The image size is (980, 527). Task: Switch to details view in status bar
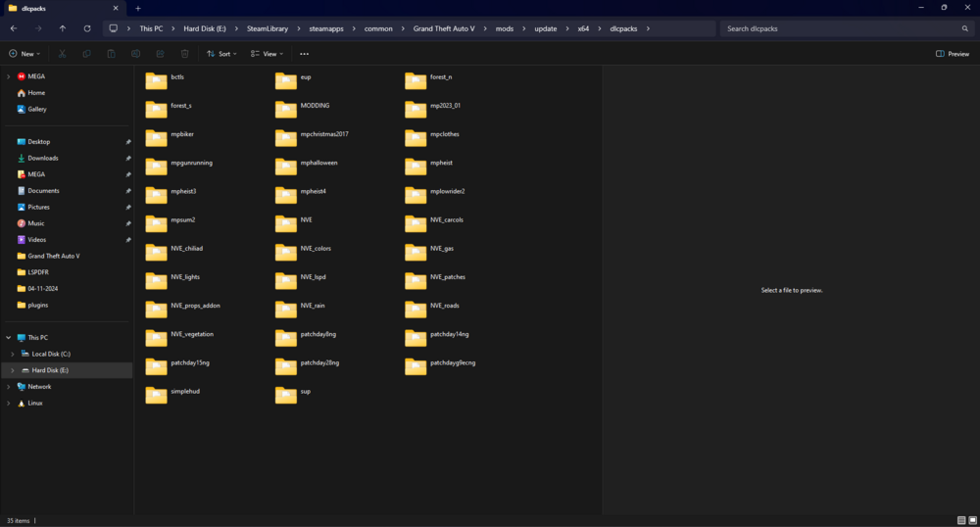(961, 520)
